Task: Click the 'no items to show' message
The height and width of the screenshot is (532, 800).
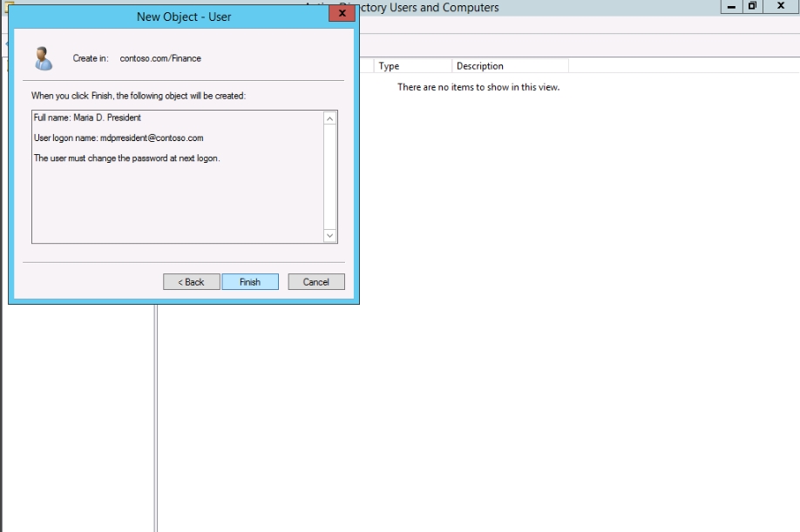Action: click(478, 87)
